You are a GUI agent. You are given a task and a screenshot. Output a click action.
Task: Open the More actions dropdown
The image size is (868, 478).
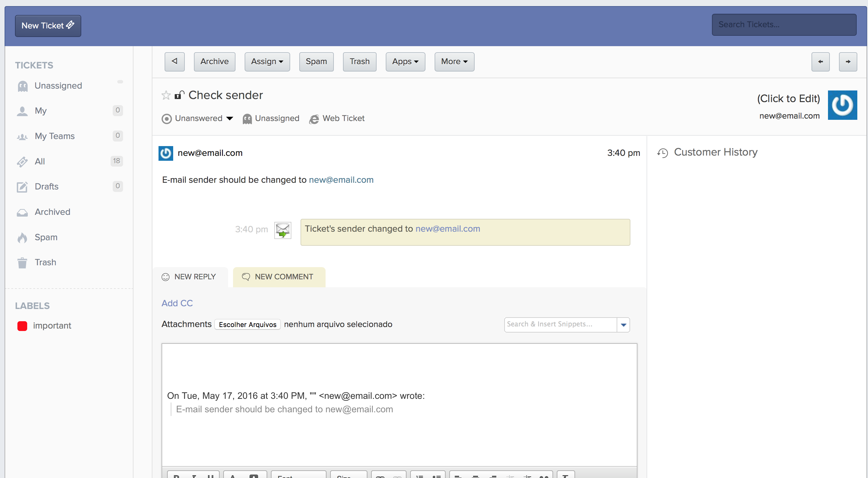coord(454,62)
